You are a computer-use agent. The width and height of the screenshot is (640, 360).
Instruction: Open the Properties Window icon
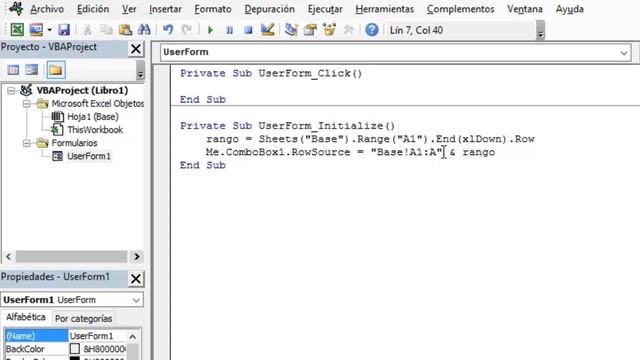tap(310, 30)
